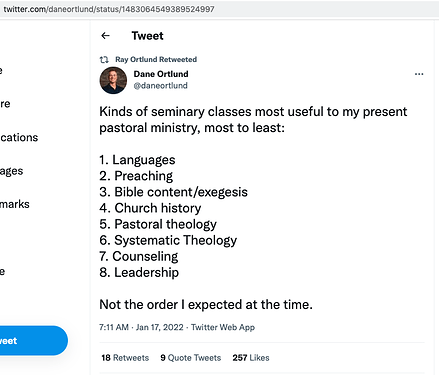Viewport: 439px width, 375px height.
Task: Click the 7:11 AM Jan 17, 2022 timestamp
Action: (x=141, y=327)
